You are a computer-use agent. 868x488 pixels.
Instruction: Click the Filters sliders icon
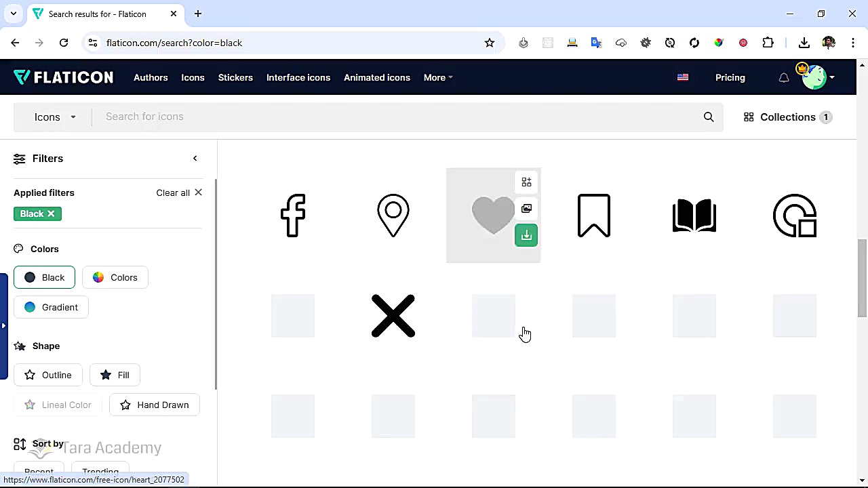[x=19, y=159]
